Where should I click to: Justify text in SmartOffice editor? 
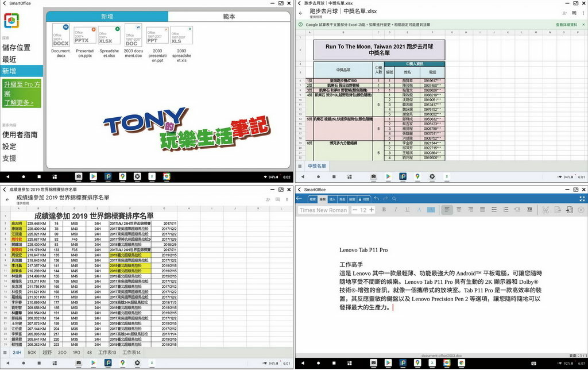(482, 210)
